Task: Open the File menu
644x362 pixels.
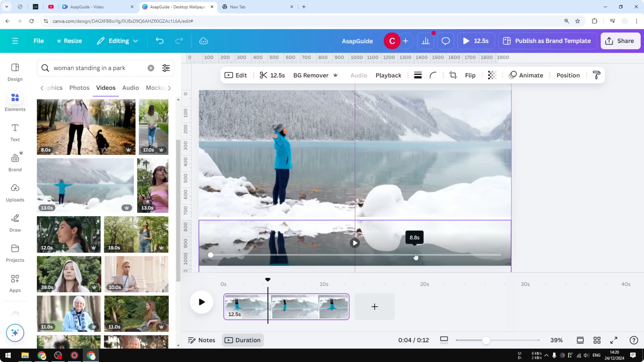Action: (x=38, y=41)
